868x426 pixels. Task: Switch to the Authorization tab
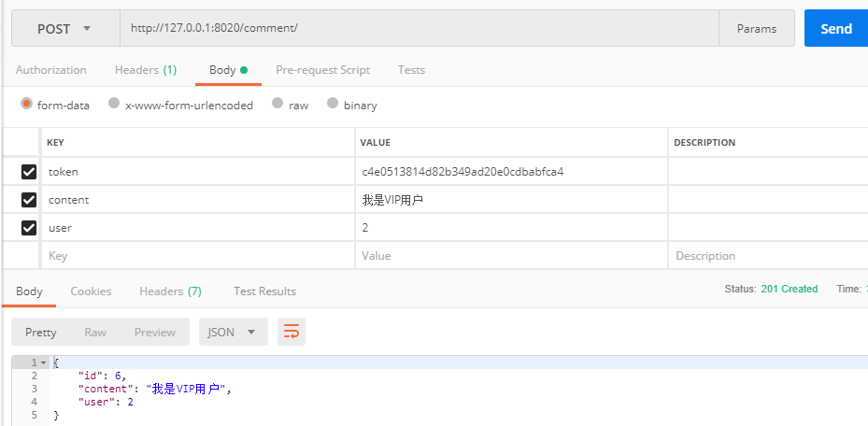[51, 70]
